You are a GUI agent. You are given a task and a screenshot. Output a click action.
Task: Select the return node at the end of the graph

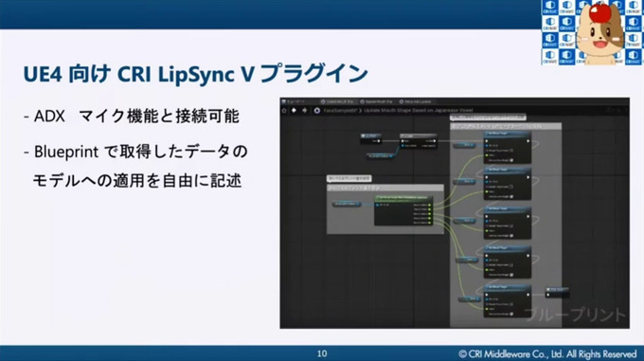pyautogui.click(x=557, y=292)
